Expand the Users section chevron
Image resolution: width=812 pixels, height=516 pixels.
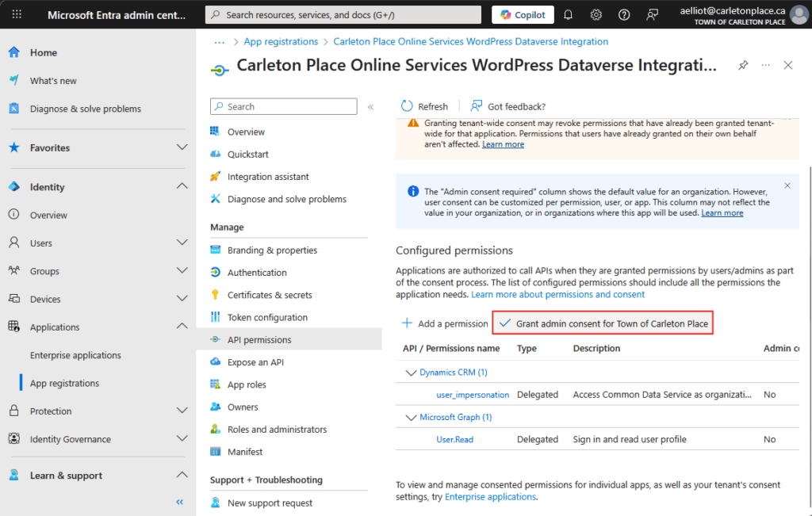point(182,243)
